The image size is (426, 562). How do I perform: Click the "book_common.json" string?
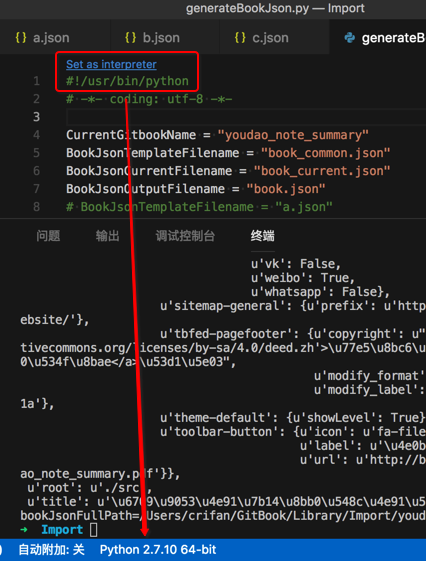coord(325,153)
